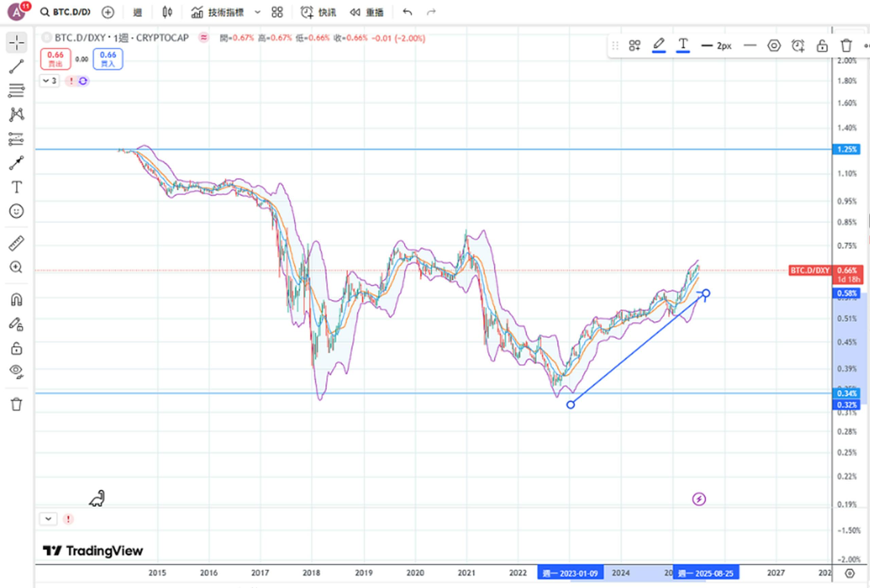Click the trash icon in left sidebar
870x588 pixels.
[x=16, y=404]
